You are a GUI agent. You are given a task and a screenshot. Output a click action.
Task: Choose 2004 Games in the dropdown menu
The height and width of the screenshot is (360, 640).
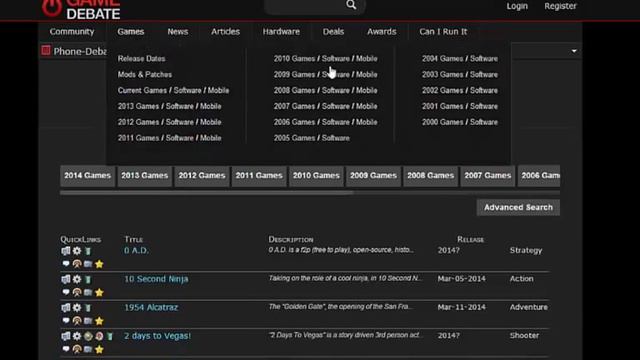pos(442,58)
